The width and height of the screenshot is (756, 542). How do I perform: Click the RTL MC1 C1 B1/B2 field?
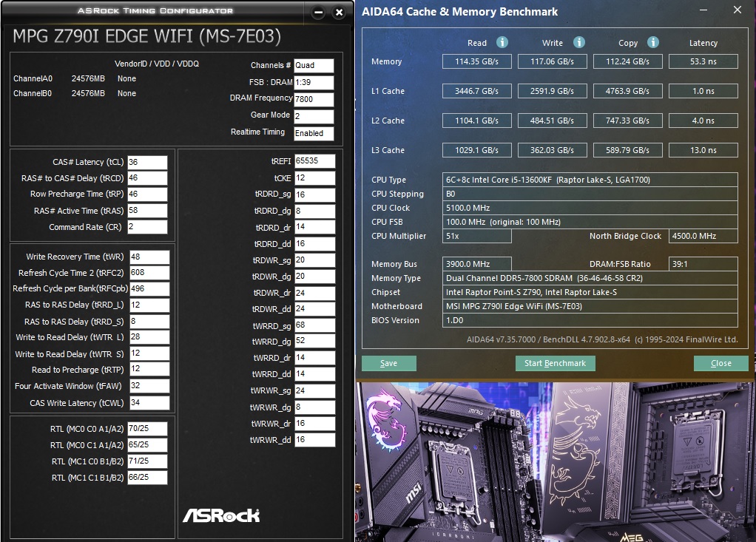point(147,478)
